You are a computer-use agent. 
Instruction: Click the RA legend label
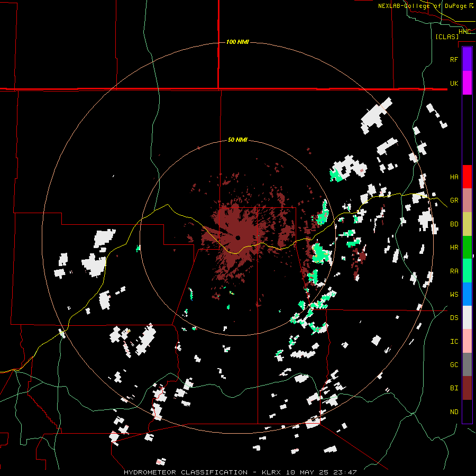click(x=454, y=271)
